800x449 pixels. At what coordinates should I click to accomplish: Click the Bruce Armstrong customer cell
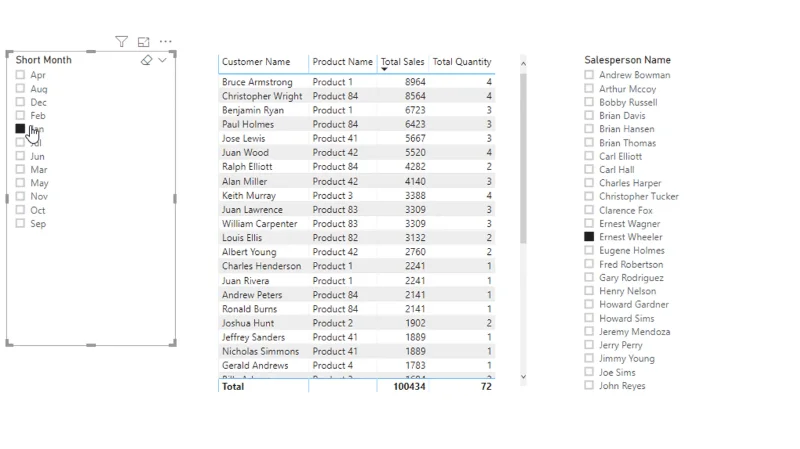coord(257,82)
